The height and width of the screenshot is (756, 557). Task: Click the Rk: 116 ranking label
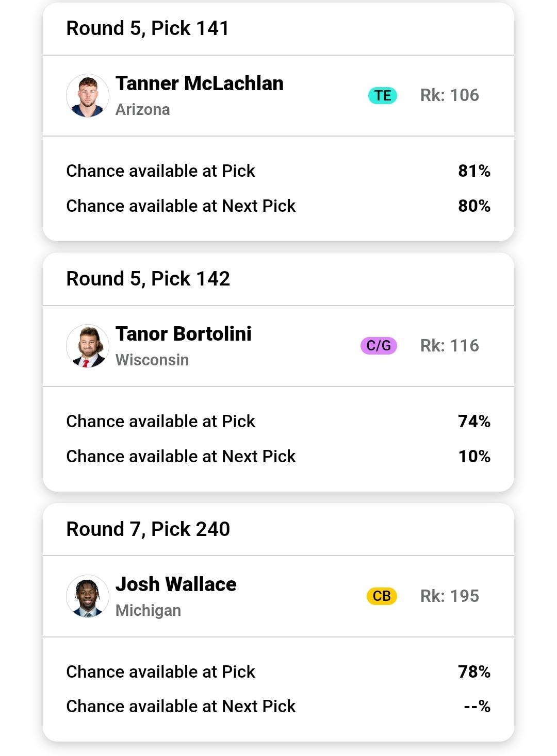pyautogui.click(x=450, y=346)
